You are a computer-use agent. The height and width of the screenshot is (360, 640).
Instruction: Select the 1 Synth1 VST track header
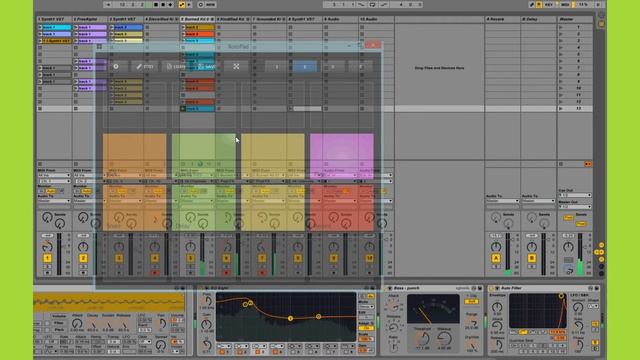tap(54, 19)
